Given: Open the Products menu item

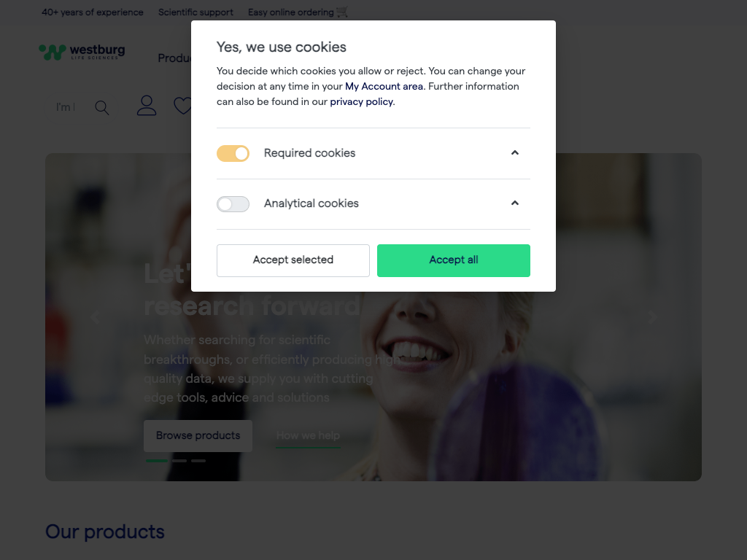Looking at the screenshot, I should (x=174, y=58).
